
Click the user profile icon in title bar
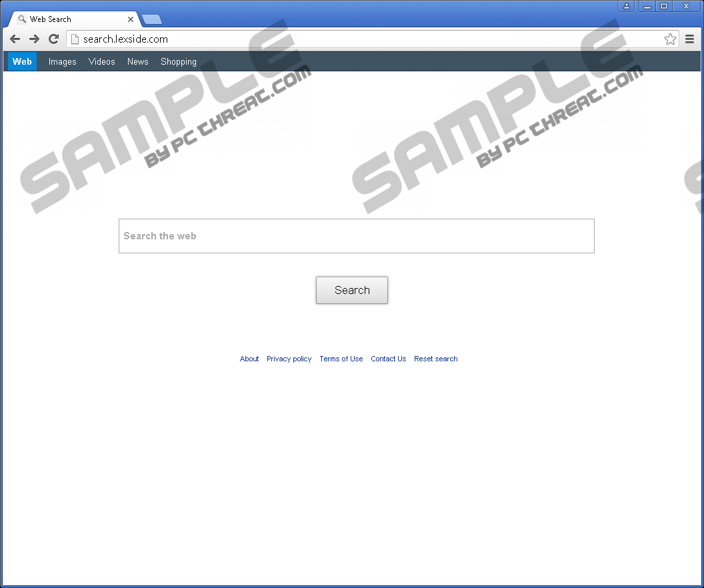pyautogui.click(x=626, y=6)
